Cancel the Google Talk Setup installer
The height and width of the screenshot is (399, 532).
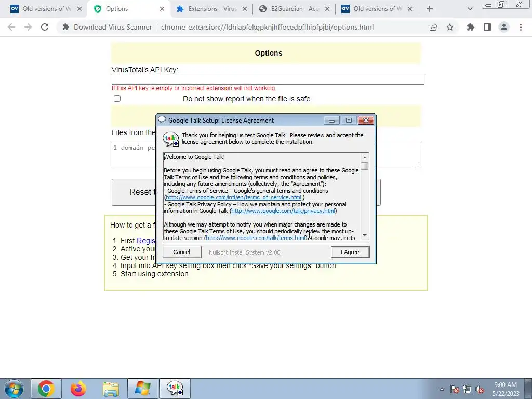pyautogui.click(x=181, y=252)
